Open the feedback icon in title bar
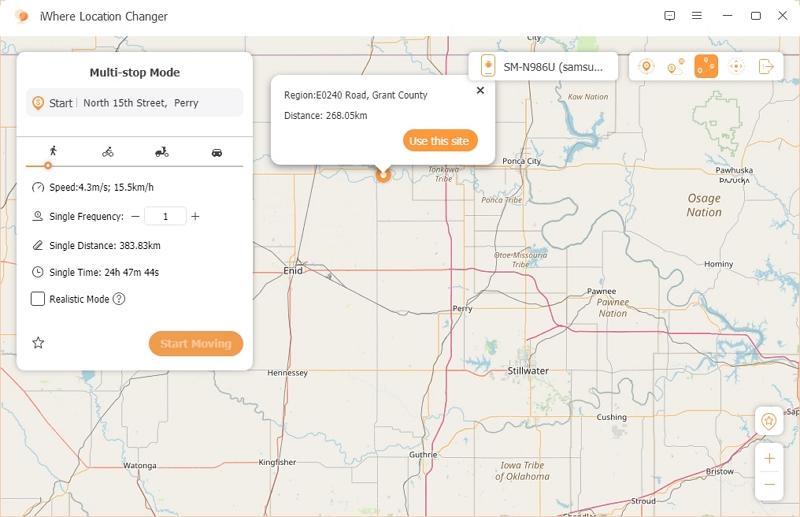The width and height of the screenshot is (800, 517). tap(669, 16)
